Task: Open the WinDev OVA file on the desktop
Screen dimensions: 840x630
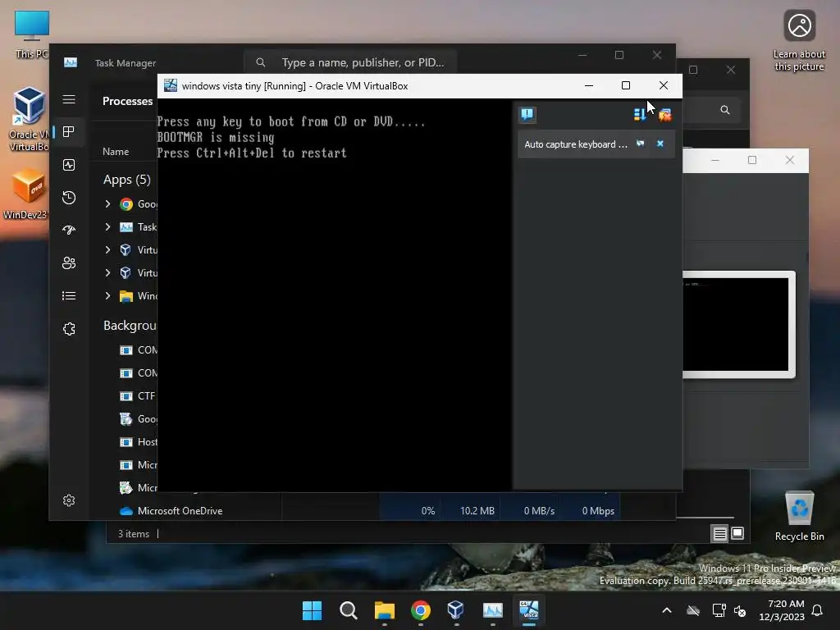Action: point(25,194)
